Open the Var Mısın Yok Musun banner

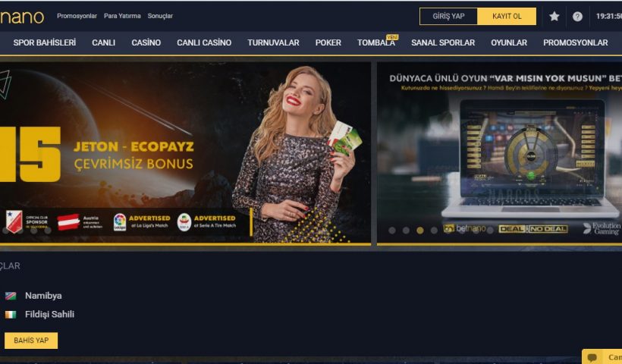click(x=499, y=152)
